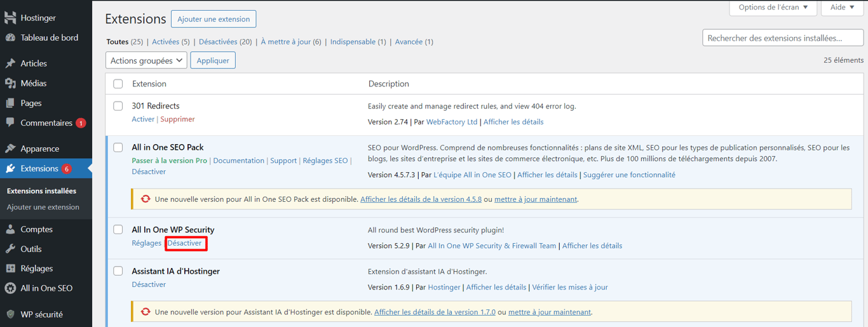868x327 pixels.
Task: Click the Articles pin icon
Action: [10, 63]
